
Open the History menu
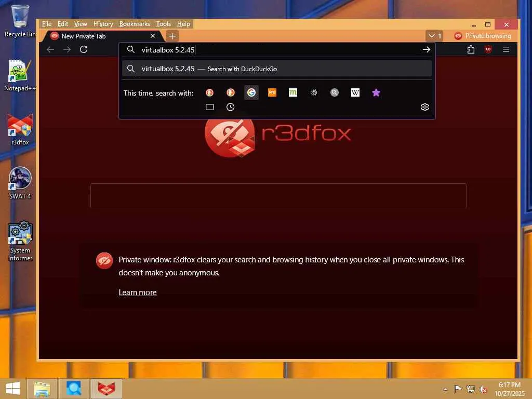point(103,24)
